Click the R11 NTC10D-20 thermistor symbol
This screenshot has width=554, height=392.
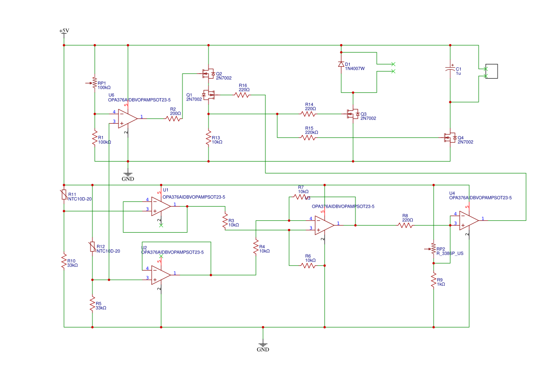pyautogui.click(x=64, y=194)
